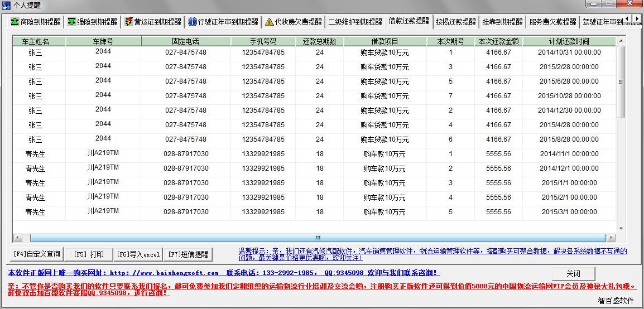This screenshot has width=644, height=309.
Task: Select the row dated 2015/2/1 00:00:00
Action: [x=314, y=197]
